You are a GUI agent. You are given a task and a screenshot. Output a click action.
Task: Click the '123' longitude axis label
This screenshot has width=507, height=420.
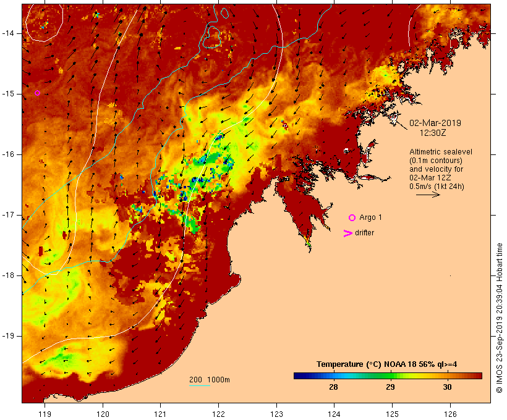276,414
